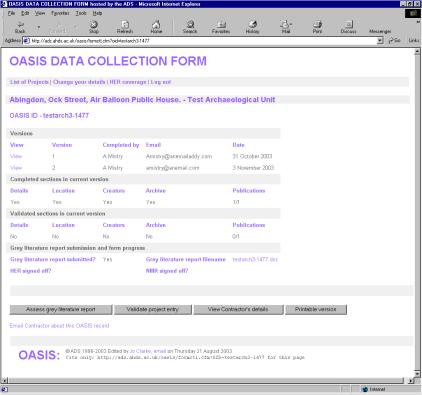Screen dimensions: 422x395
Task: Select the email amistry@anemail.com
Action: pos(172,168)
